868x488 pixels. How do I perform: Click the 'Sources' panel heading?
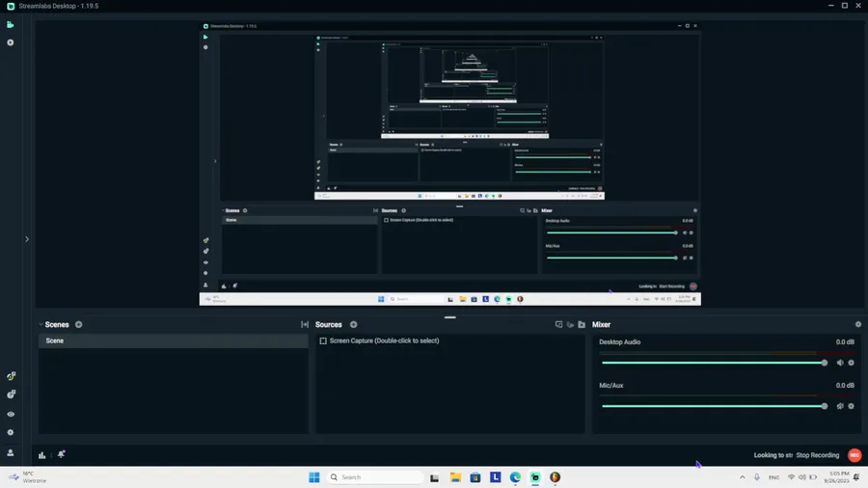[x=329, y=325]
